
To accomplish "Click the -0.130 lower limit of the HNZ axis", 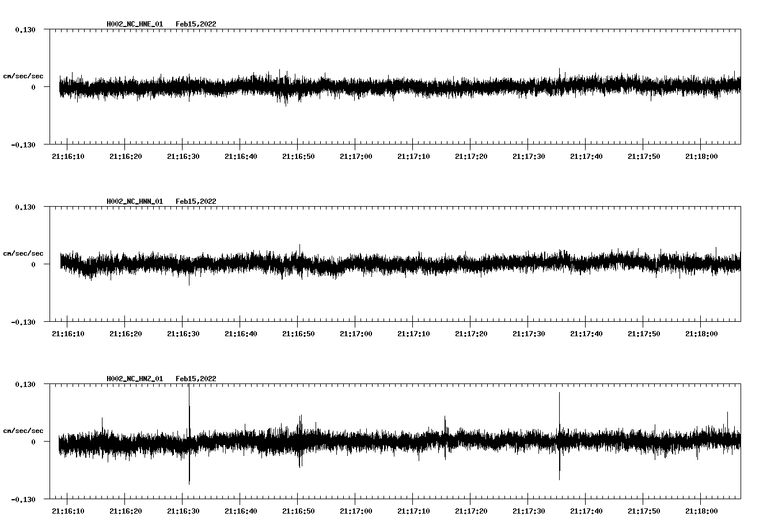I will tap(23, 499).
